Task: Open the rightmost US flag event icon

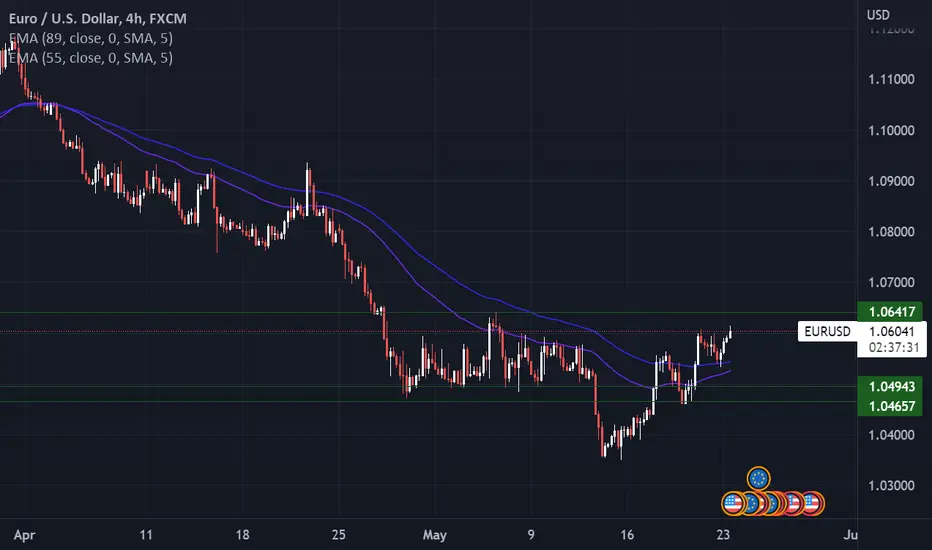Action: [x=813, y=504]
